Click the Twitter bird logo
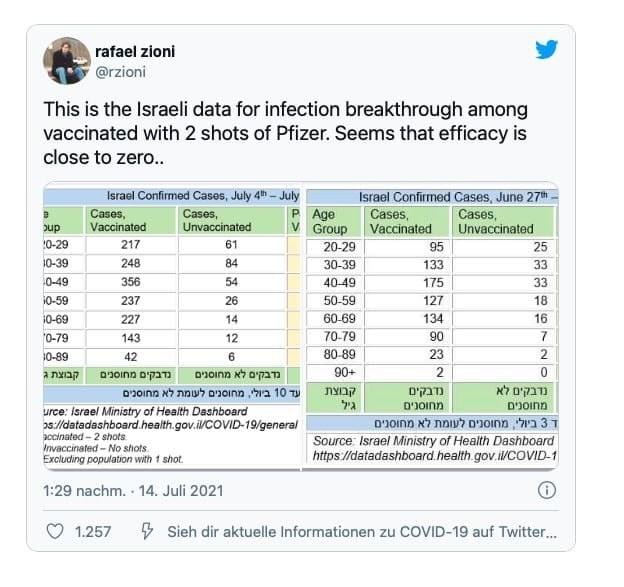The width and height of the screenshot is (624, 587). tap(545, 51)
